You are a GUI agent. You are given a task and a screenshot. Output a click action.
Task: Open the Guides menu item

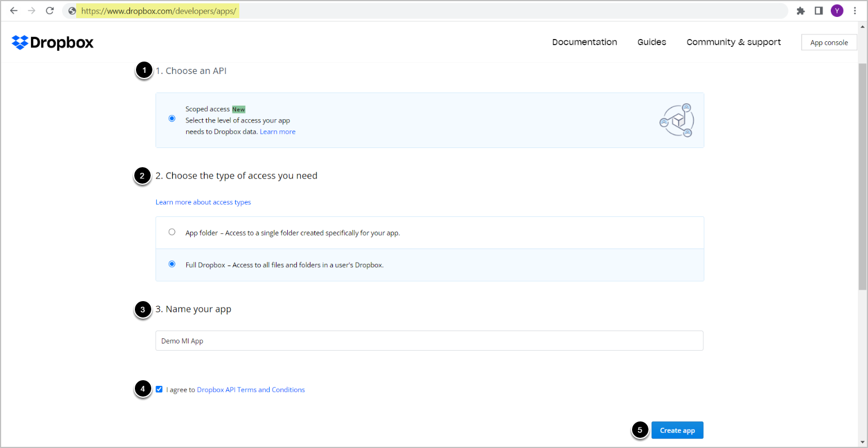(651, 42)
